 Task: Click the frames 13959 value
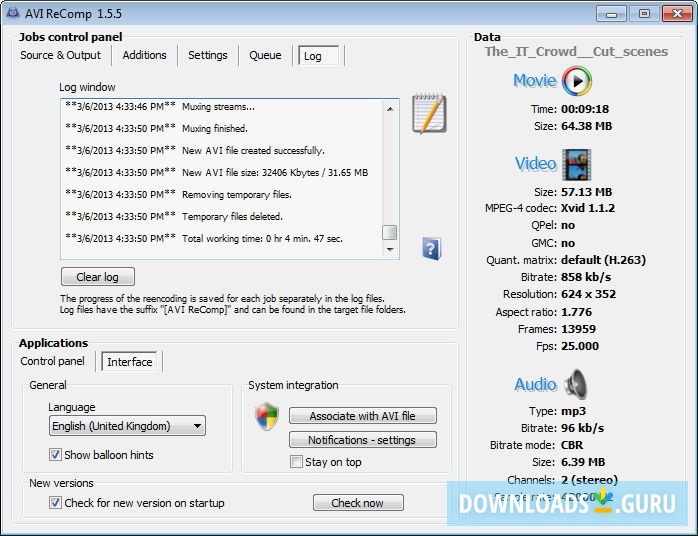click(x=578, y=329)
